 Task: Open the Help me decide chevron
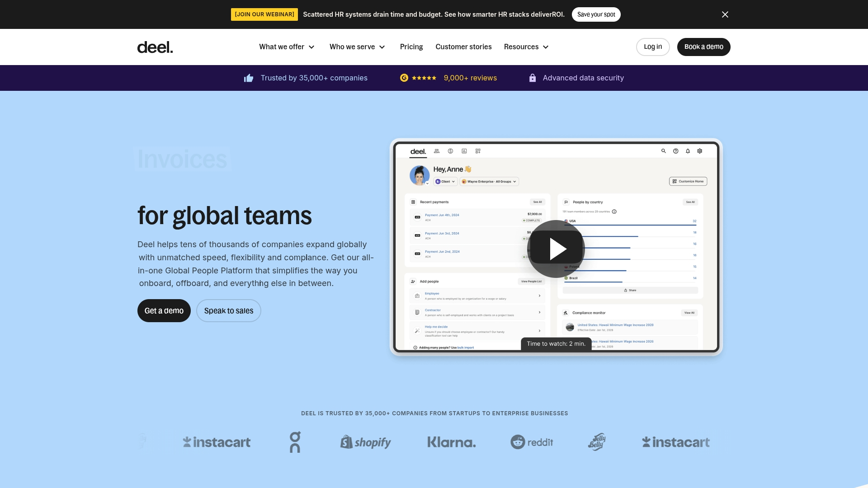point(539,331)
